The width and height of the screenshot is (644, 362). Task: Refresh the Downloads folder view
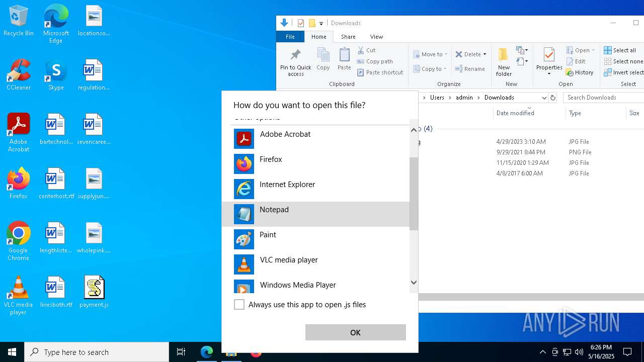point(553,98)
